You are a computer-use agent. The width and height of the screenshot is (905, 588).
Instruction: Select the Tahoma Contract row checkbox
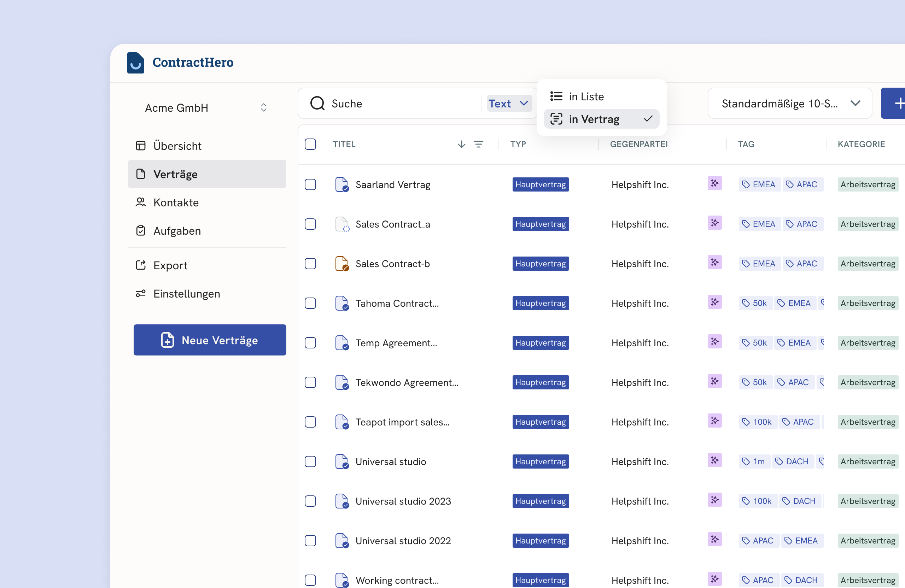310,303
